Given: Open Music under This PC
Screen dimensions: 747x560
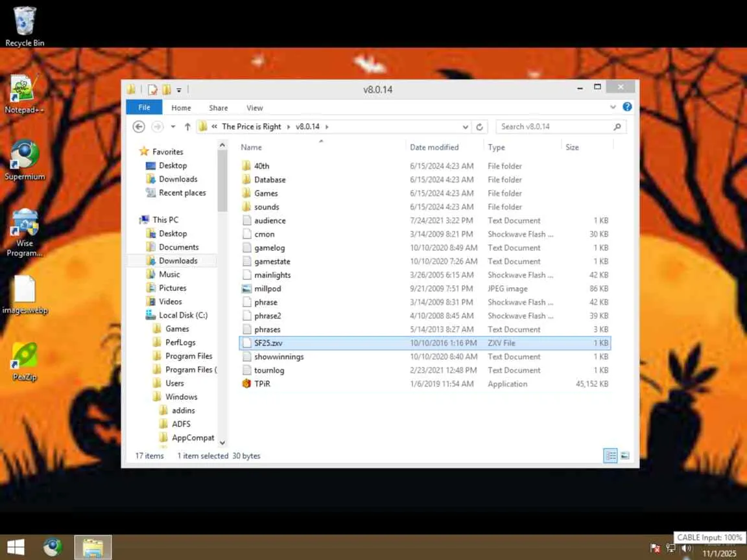Looking at the screenshot, I should 169,274.
